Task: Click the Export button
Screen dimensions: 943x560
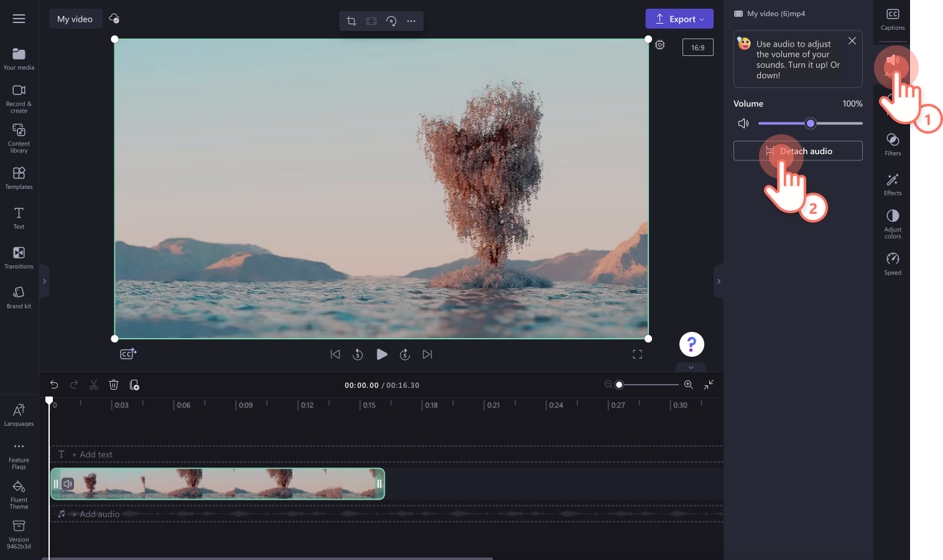Action: click(679, 19)
